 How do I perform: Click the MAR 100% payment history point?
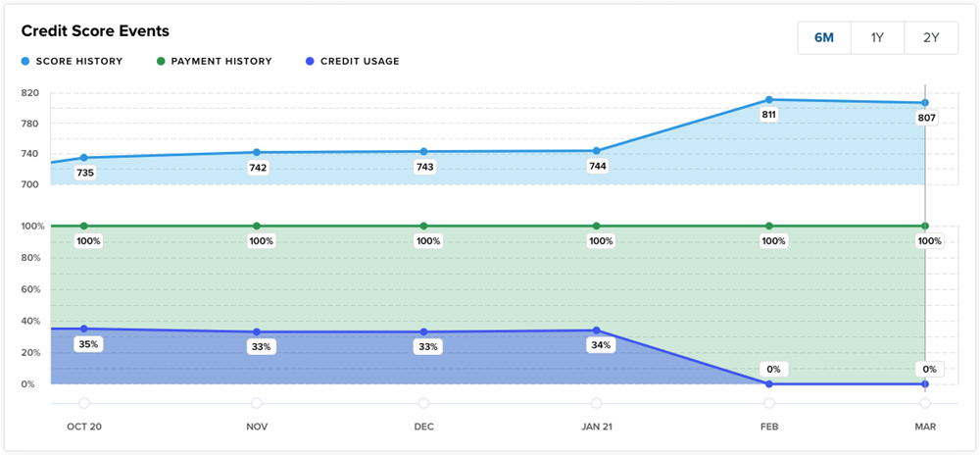(x=925, y=226)
